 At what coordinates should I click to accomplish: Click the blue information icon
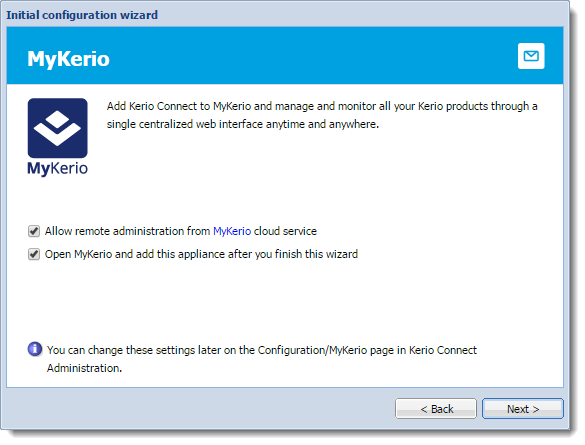click(x=35, y=349)
